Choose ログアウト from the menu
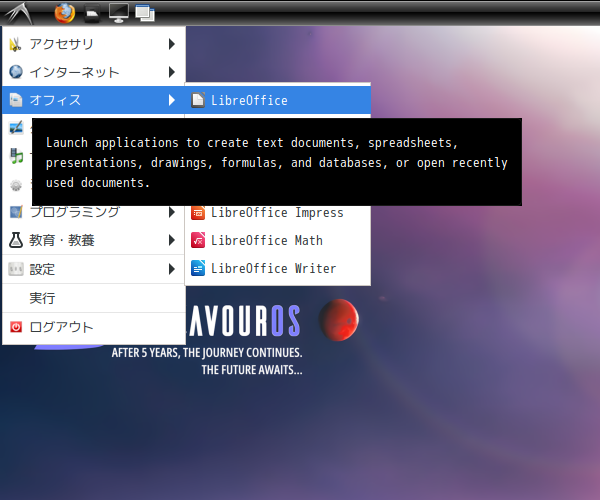 pos(94,327)
